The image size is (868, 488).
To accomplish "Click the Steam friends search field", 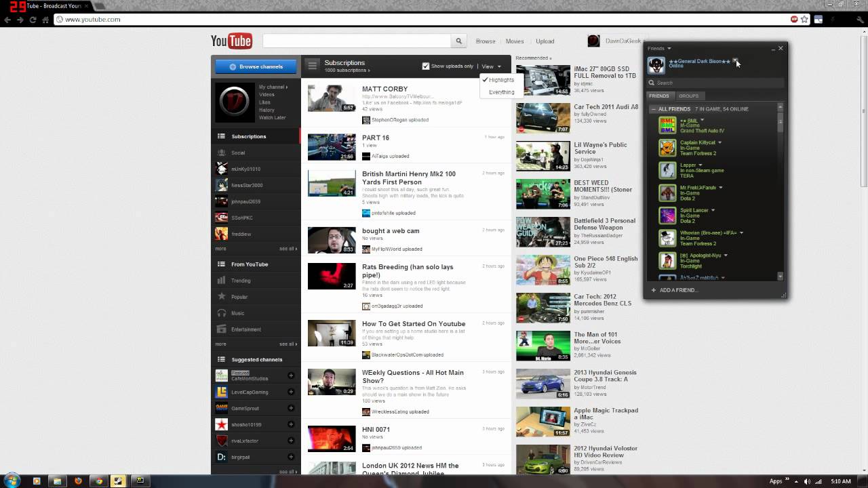I will pos(715,83).
